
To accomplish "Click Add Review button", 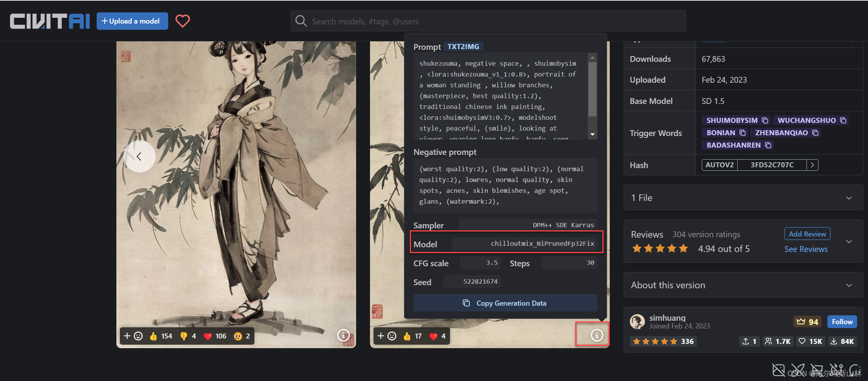I will tap(807, 234).
